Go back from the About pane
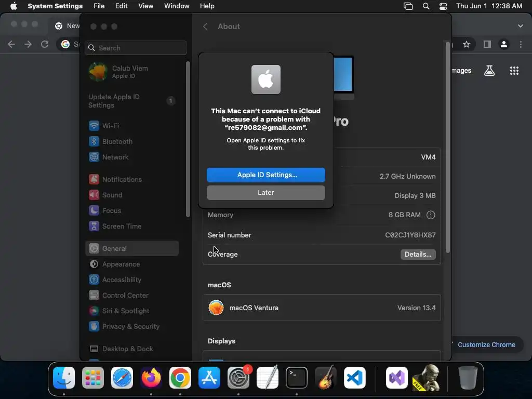The height and width of the screenshot is (399, 532). [x=205, y=26]
